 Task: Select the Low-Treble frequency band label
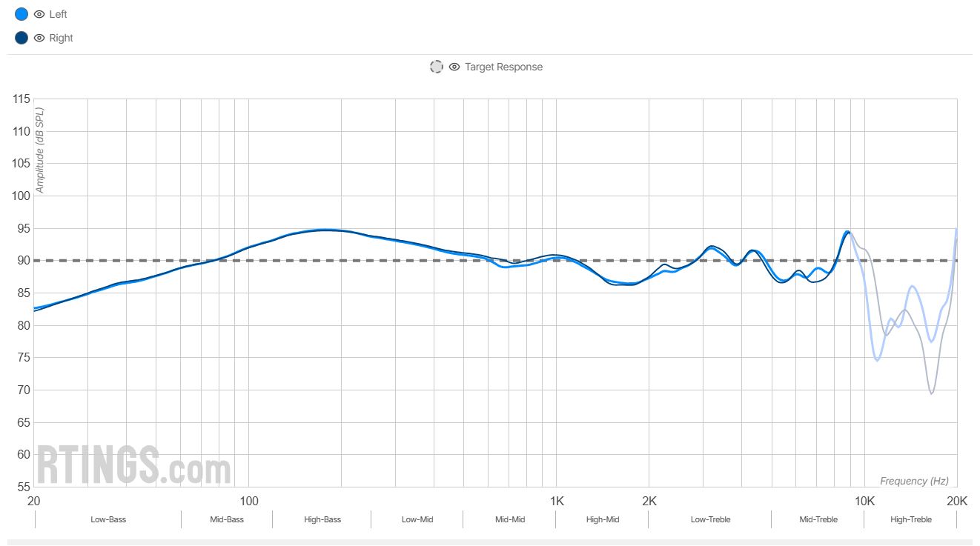point(710,519)
